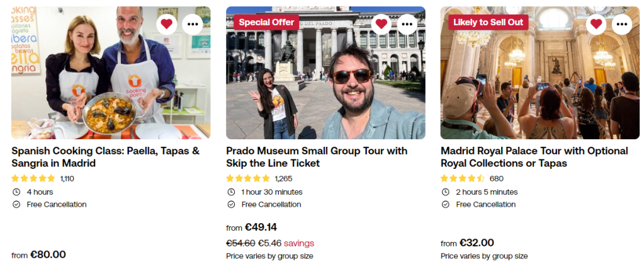Viewport: 644px width, 271px height.
Task: Click star rating of Prado Museum tour
Action: point(248,178)
